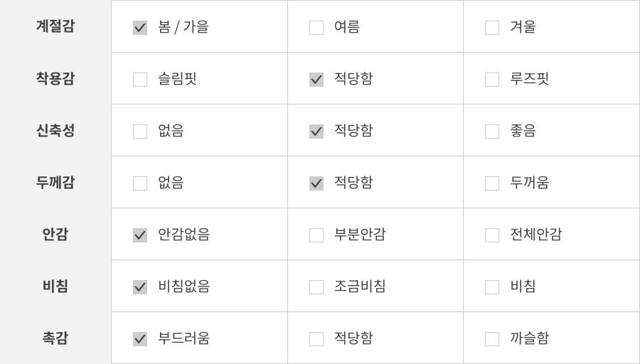640x364 pixels.
Task: Tick the 두꺼움 thickness checkbox
Action: 492,183
